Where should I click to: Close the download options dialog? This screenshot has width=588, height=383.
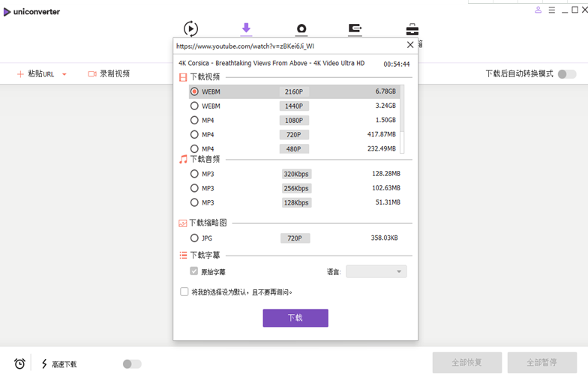coord(410,45)
